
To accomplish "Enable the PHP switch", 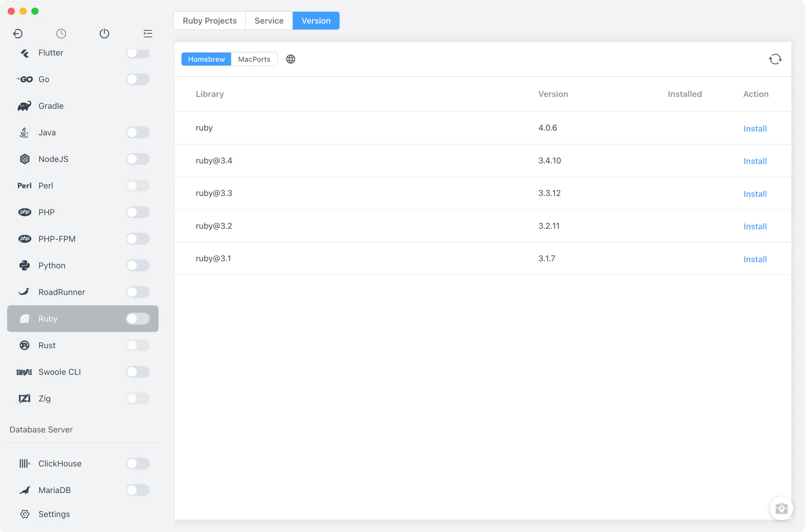I will tap(138, 212).
